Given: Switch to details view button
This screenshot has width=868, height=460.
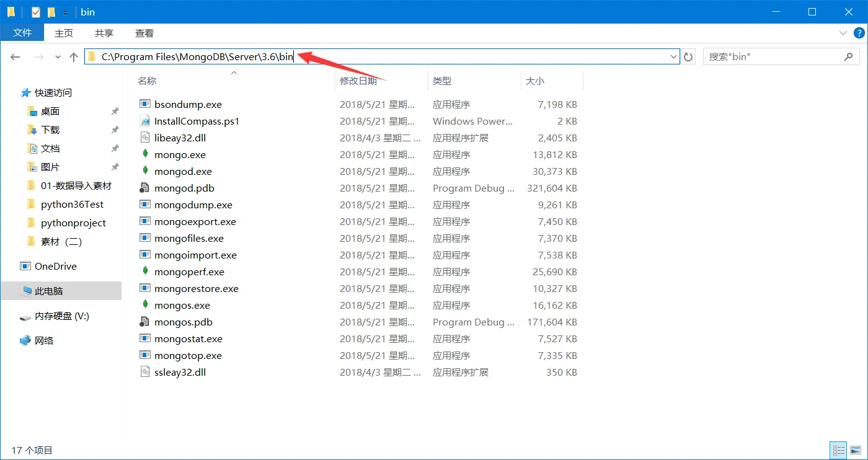Looking at the screenshot, I should pyautogui.click(x=838, y=450).
